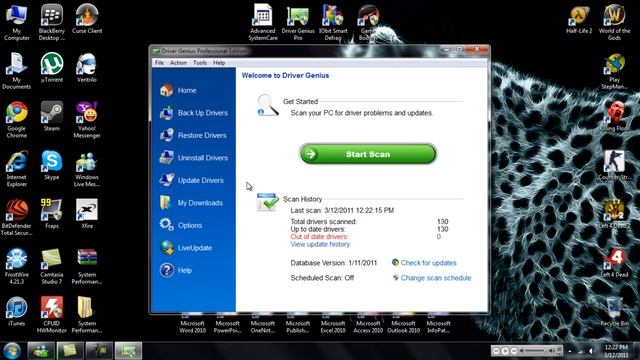Screen dimensions: 640x360
Task: Select the Database Version 1/11/2011 text
Action: pos(333,263)
